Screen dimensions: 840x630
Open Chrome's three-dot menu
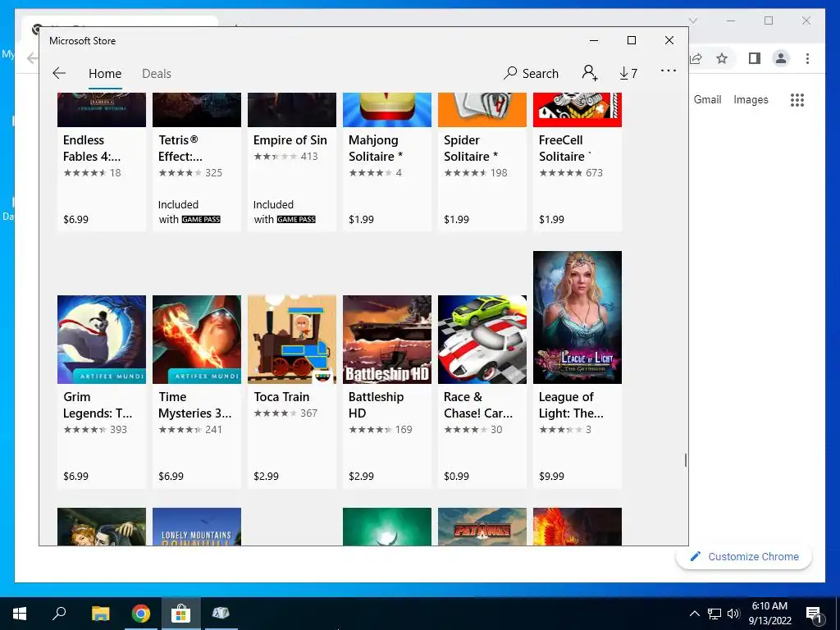click(x=807, y=58)
